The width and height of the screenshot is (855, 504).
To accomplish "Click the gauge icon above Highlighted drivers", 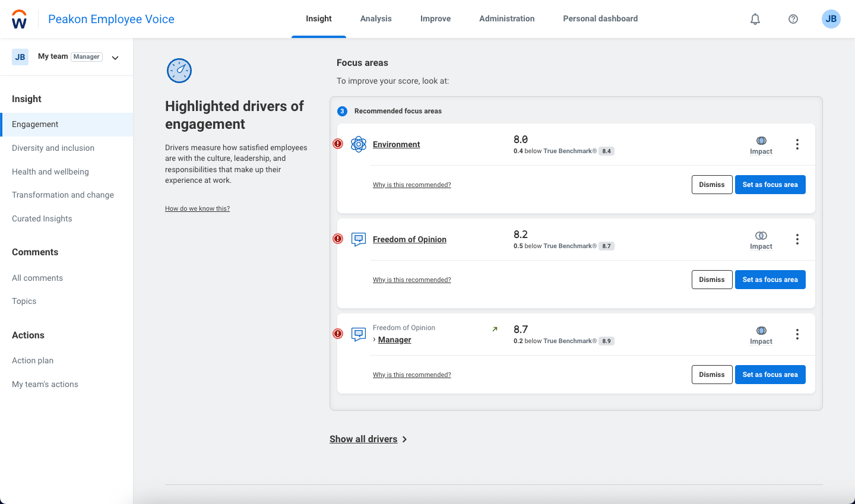I will pos(179,70).
